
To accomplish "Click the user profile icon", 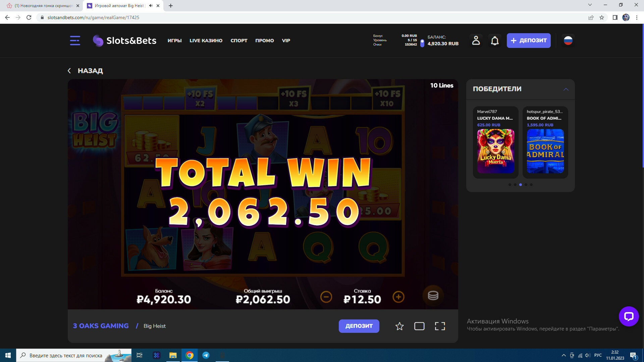I will 476,41.
